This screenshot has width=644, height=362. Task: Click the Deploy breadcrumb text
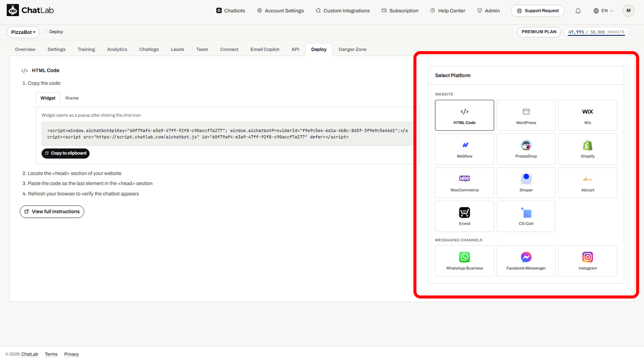[x=56, y=32]
